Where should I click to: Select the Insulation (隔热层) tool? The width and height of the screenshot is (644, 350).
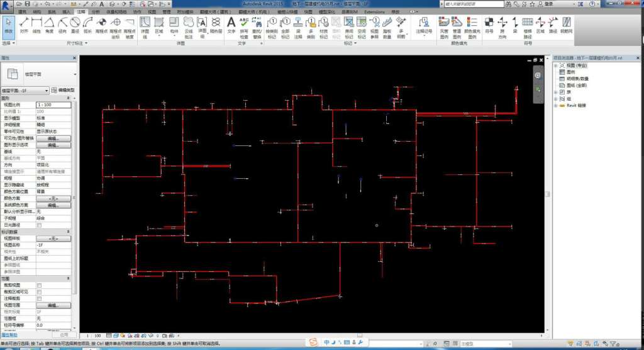click(x=216, y=25)
